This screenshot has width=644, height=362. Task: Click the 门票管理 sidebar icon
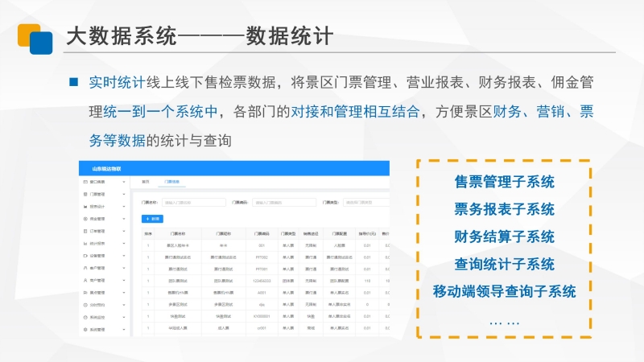85,194
